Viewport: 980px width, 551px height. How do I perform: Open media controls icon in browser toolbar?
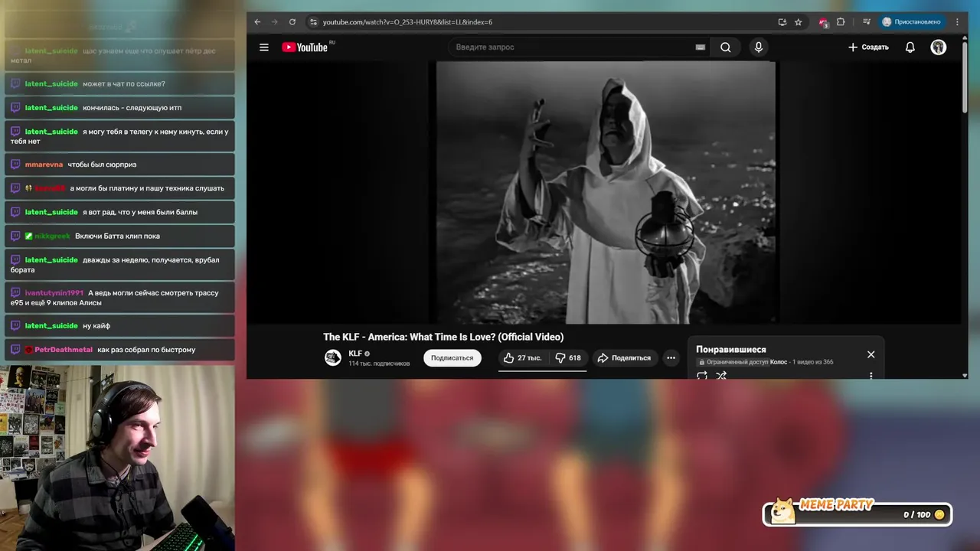[x=867, y=22]
